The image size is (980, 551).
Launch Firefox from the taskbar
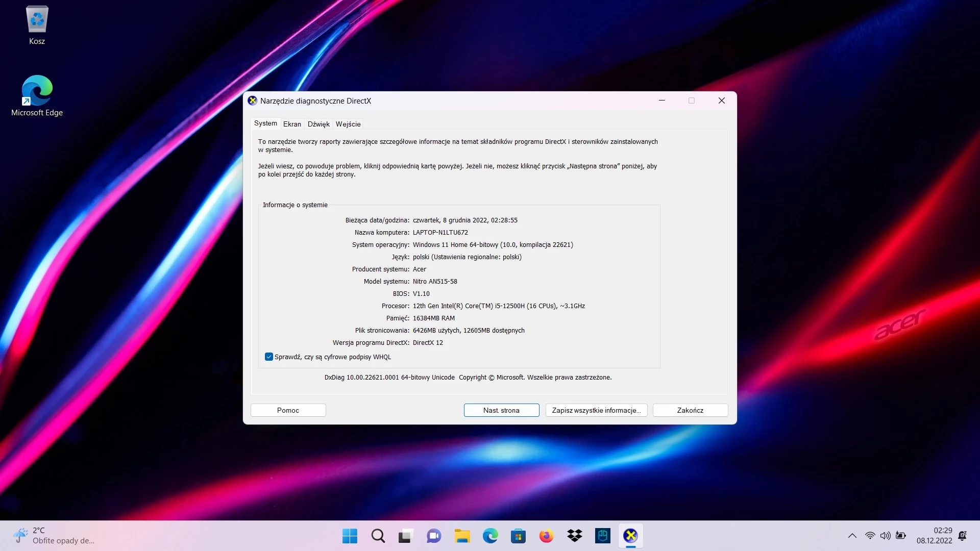pos(546,536)
